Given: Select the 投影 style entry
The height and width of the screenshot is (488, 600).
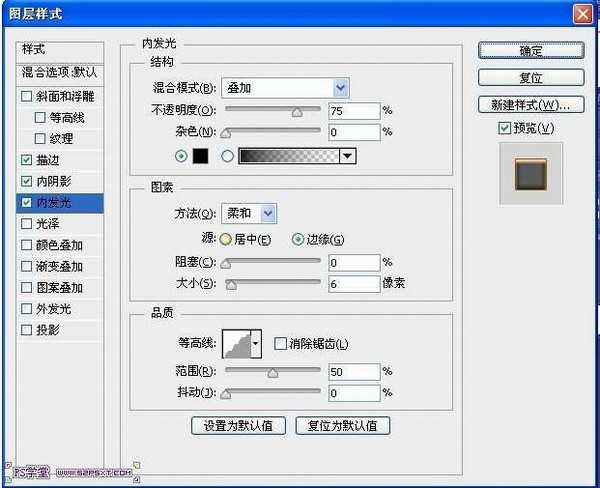Looking at the screenshot, I should point(46,330).
